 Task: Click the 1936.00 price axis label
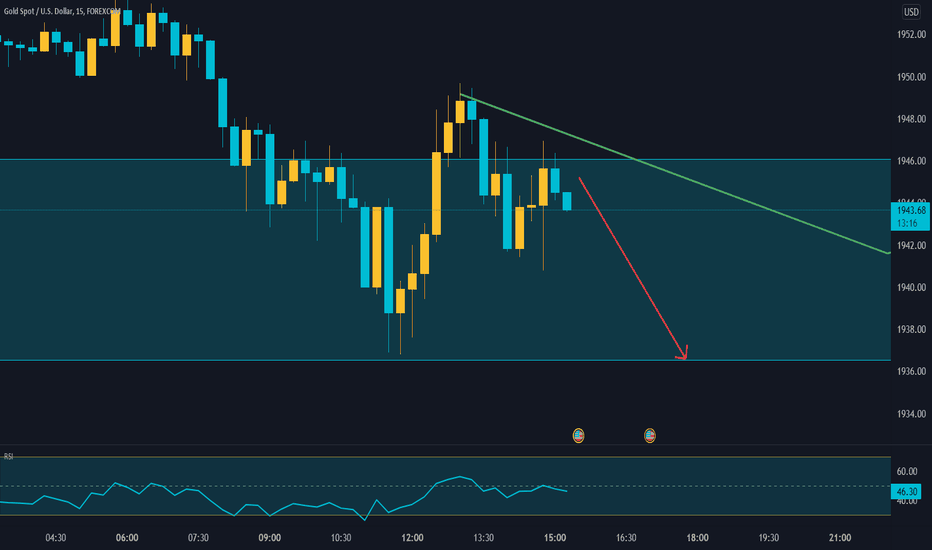[x=911, y=371]
